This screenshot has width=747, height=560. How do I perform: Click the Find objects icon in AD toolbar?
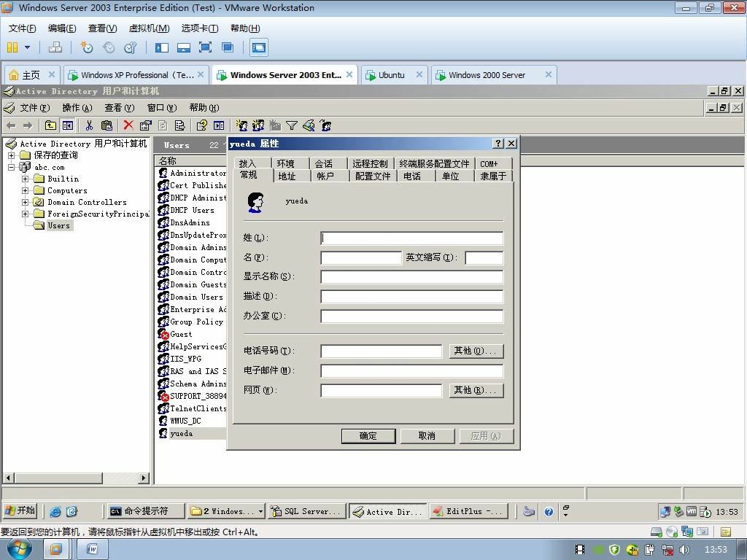309,125
